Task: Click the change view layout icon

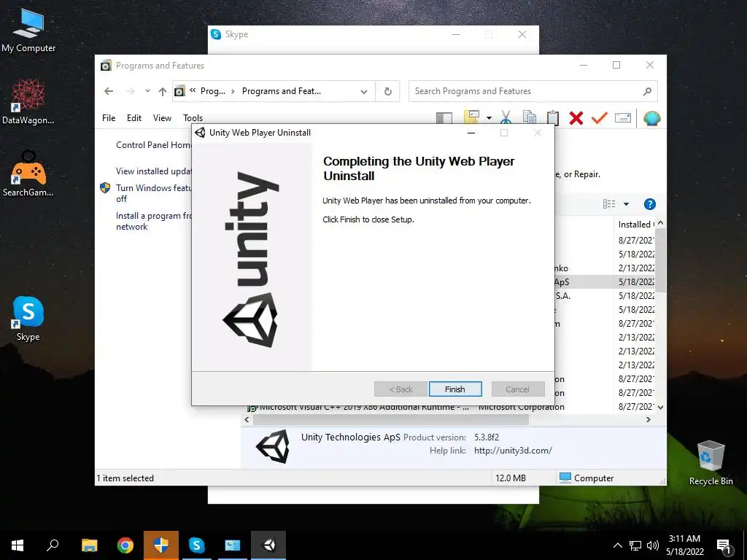Action: coord(609,204)
